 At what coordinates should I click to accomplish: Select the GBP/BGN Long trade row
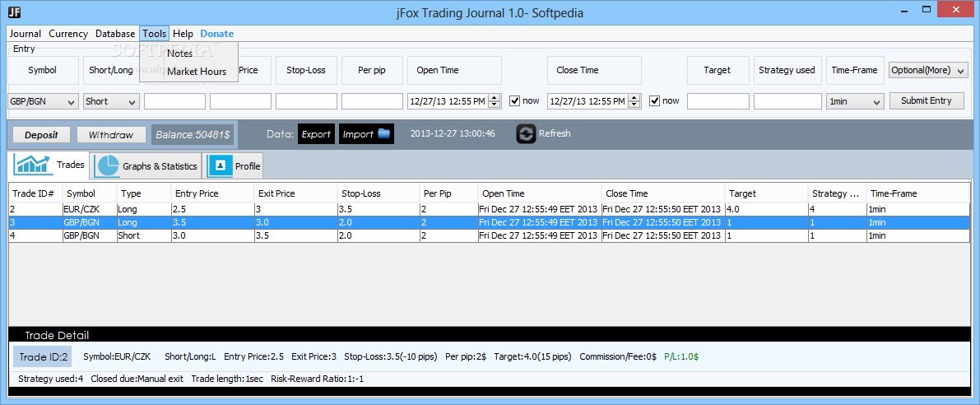(x=490, y=222)
